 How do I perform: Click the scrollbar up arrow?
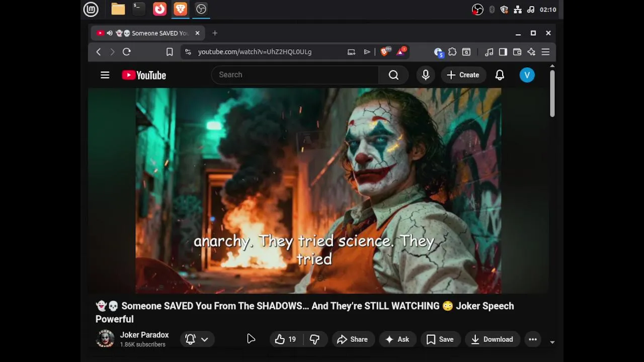click(552, 66)
